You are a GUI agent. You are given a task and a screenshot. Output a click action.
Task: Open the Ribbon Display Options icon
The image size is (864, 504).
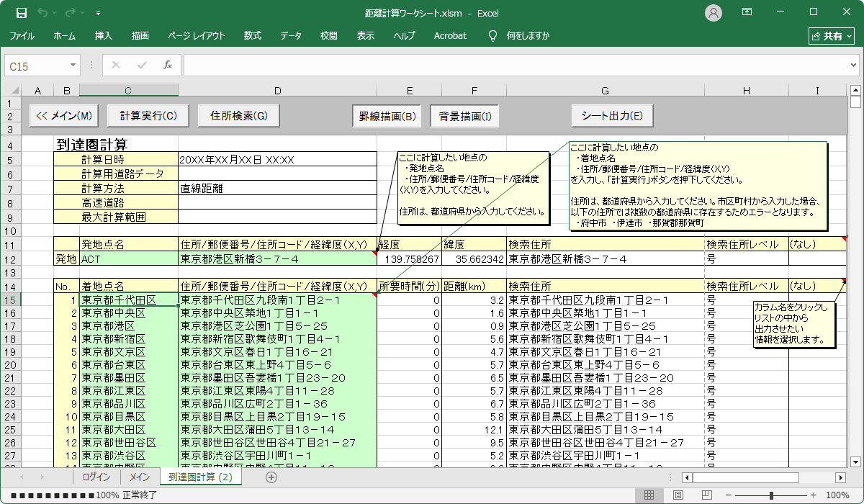point(747,12)
